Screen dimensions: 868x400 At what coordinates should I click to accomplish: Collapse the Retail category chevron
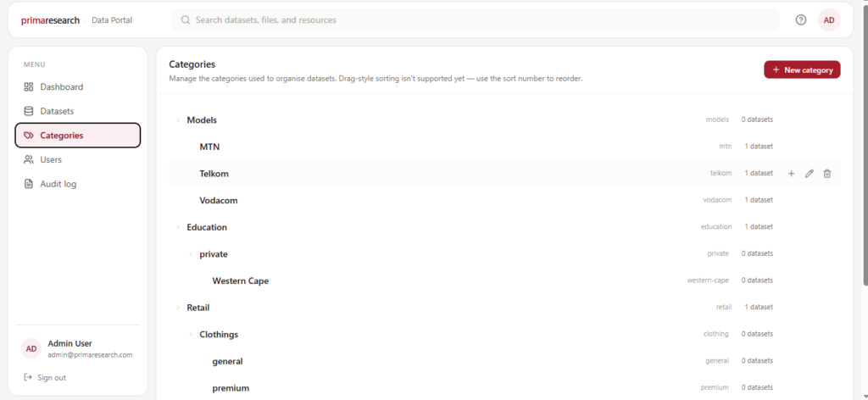178,308
